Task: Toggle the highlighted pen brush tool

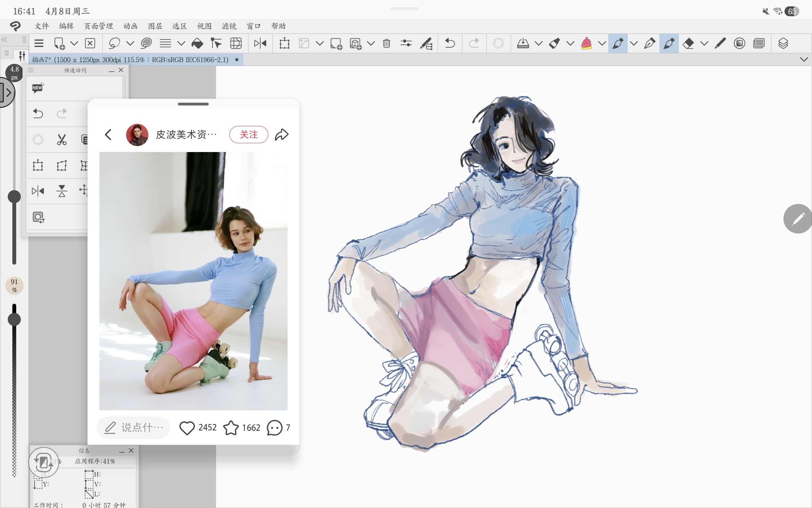Action: pos(617,43)
